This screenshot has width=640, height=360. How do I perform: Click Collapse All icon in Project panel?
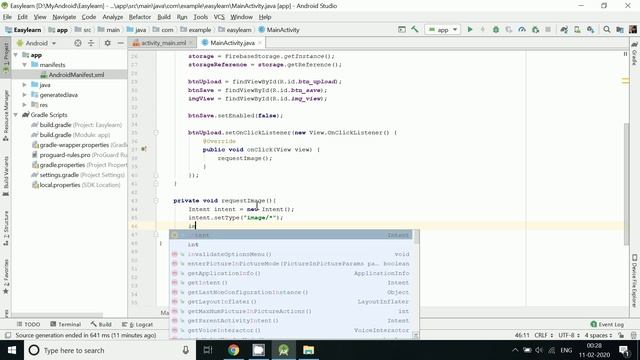[91, 43]
